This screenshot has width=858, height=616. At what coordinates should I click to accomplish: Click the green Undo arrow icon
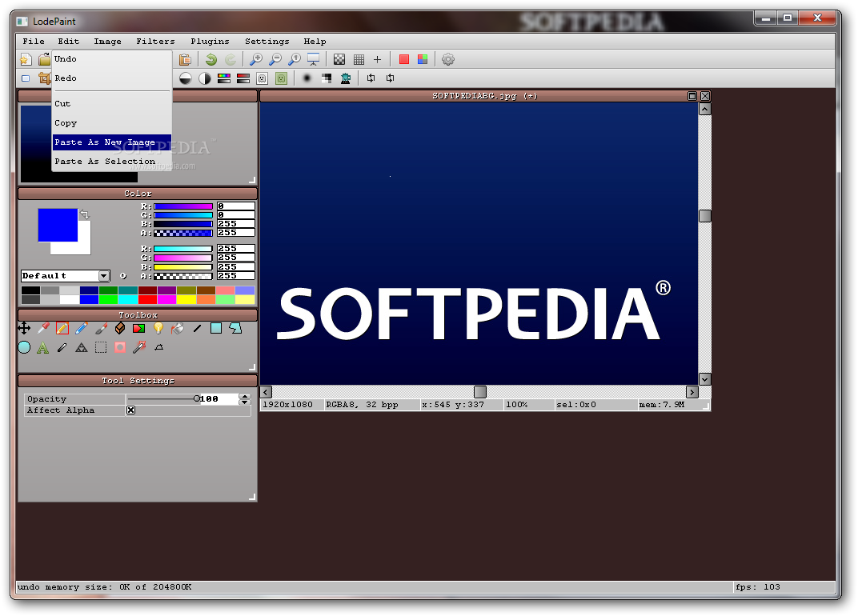coord(211,60)
